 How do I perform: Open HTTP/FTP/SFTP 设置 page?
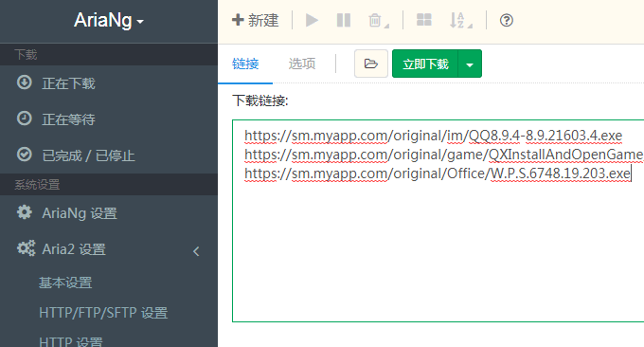click(x=103, y=313)
